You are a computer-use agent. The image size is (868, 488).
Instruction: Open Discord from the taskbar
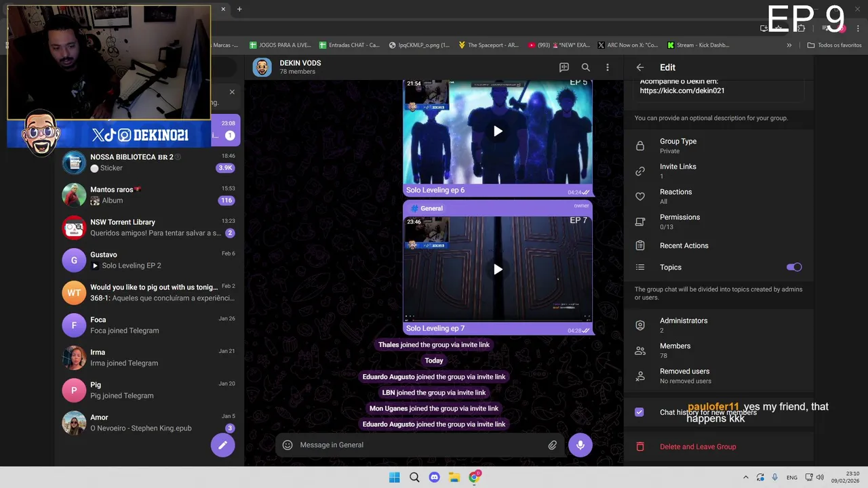pyautogui.click(x=434, y=477)
